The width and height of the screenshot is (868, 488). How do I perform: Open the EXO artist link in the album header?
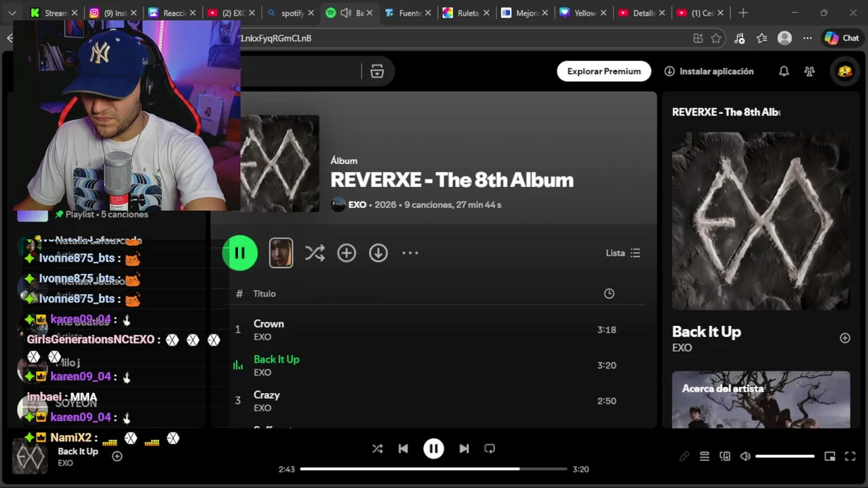coord(357,205)
